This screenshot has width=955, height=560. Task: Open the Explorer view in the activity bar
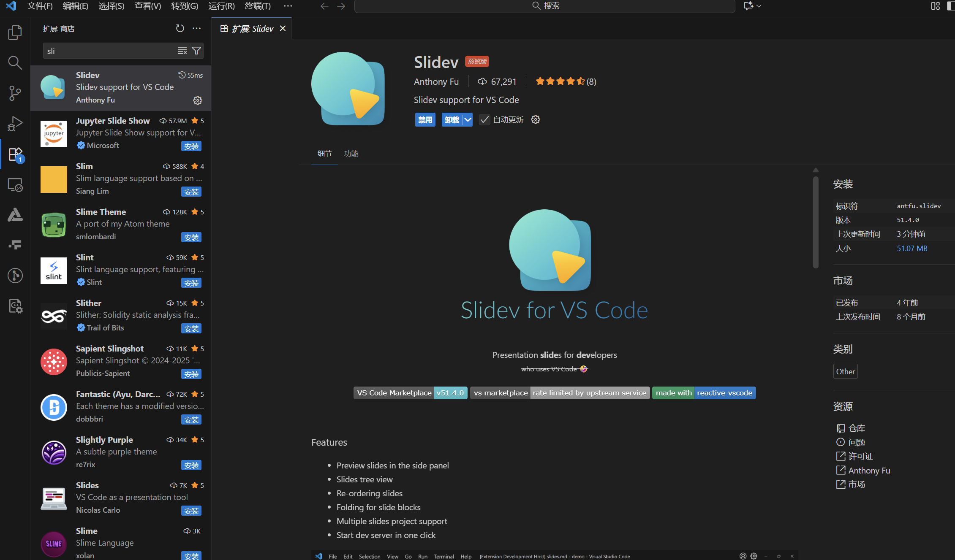pos(15,32)
